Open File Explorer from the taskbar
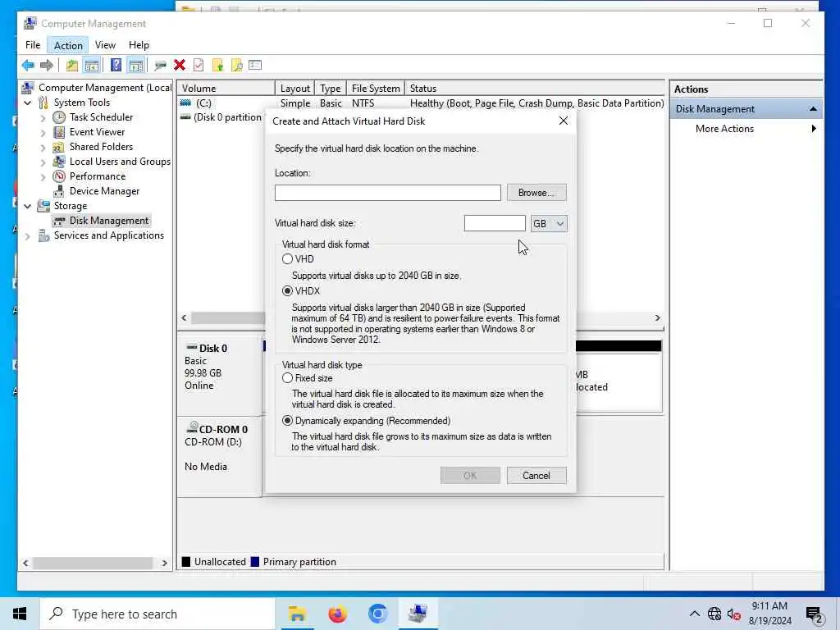This screenshot has height=630, width=840. pos(297,614)
